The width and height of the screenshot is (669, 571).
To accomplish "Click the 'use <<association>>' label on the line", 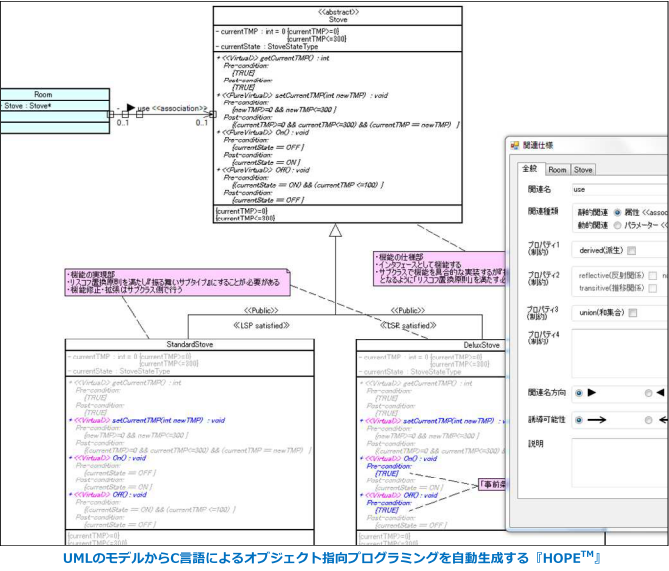I will click(x=172, y=108).
